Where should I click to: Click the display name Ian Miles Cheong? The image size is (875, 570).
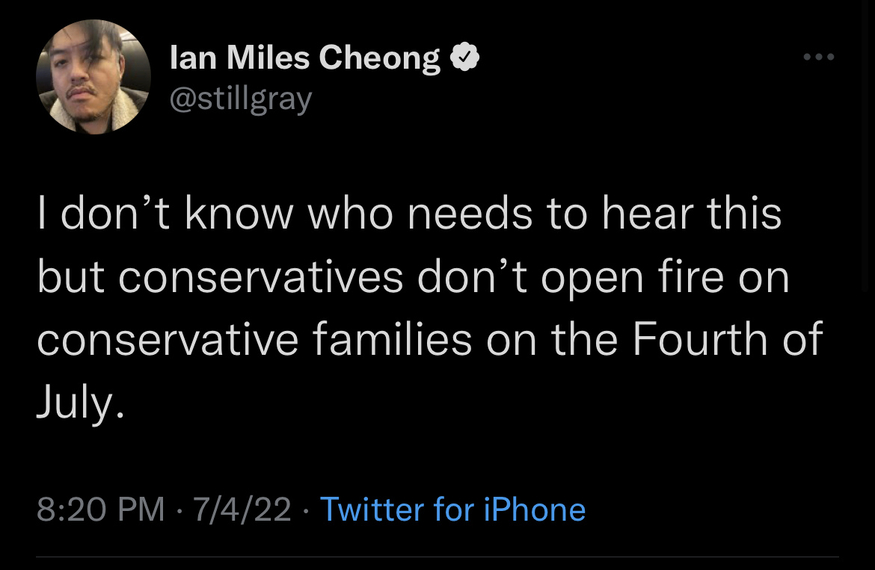[x=305, y=59]
